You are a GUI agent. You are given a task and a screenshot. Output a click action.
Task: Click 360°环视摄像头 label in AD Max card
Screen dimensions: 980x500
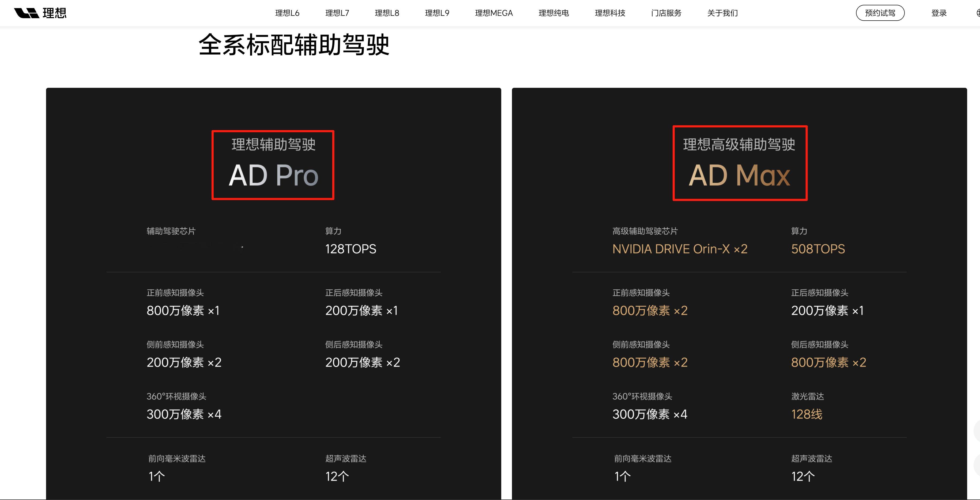click(642, 397)
